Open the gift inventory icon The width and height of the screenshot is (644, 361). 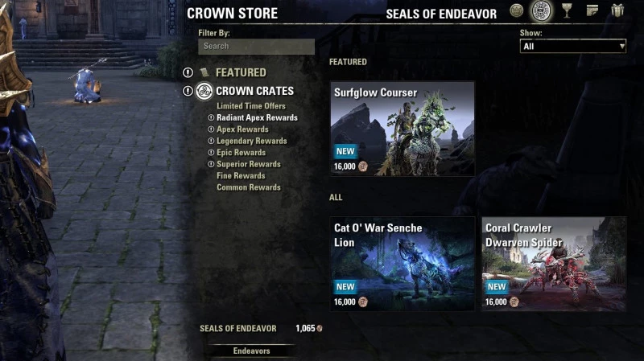pyautogui.click(x=617, y=10)
